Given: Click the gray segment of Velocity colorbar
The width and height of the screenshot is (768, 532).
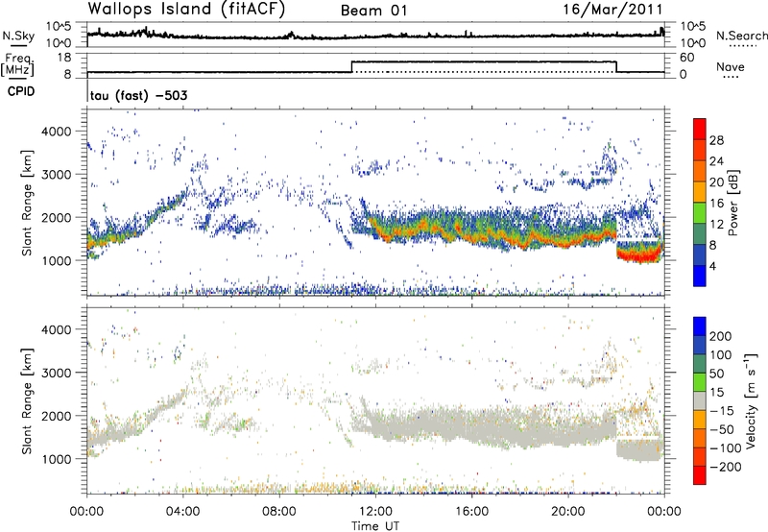Looking at the screenshot, I should tap(700, 401).
